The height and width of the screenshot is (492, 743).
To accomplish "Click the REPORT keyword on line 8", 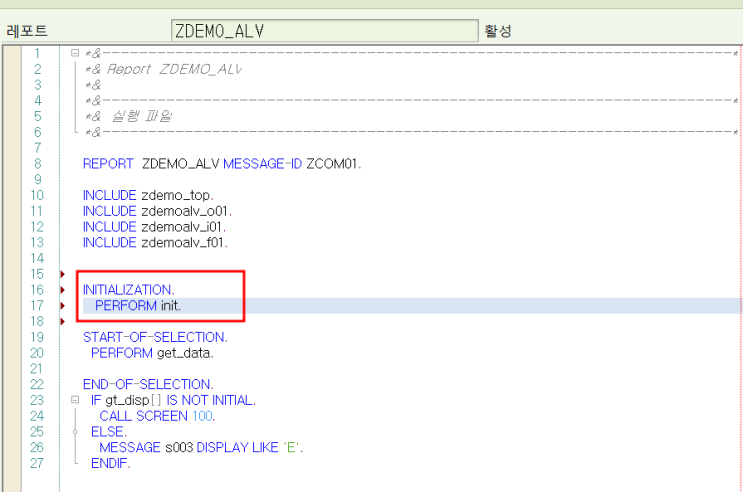I will click(x=108, y=164).
